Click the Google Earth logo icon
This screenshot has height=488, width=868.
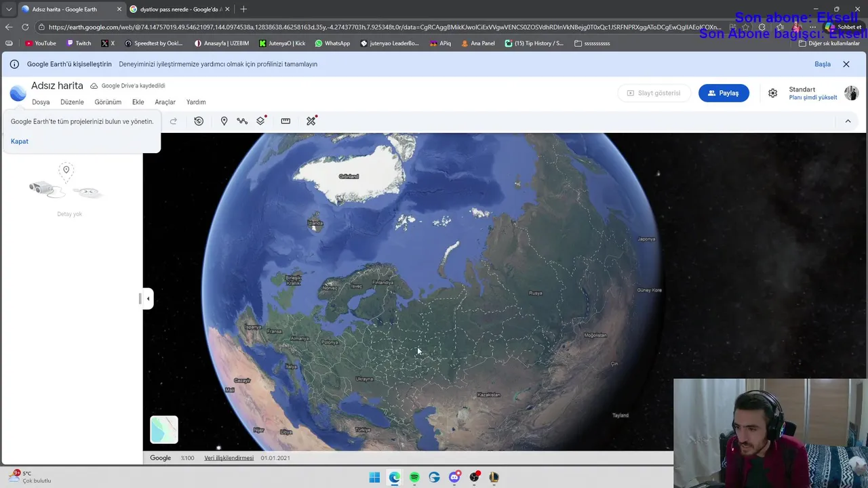[x=18, y=93]
